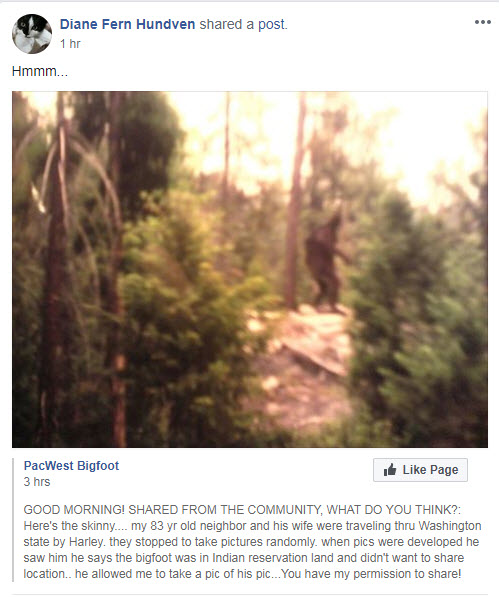Open the '3 hrs' original post timestamp
Viewport: 499px width, 597px height.
pyautogui.click(x=37, y=482)
